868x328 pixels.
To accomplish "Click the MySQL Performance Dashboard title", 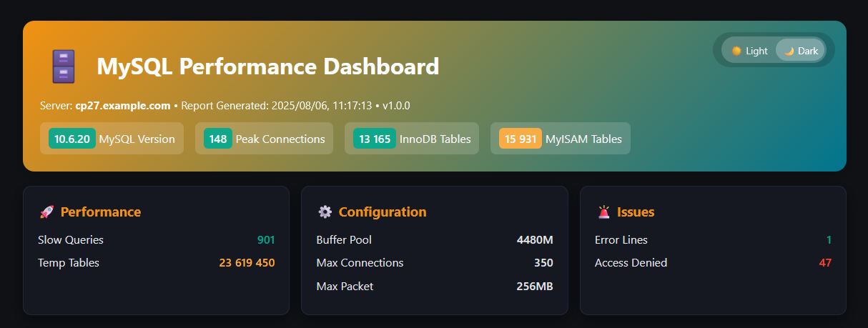I will [x=267, y=66].
